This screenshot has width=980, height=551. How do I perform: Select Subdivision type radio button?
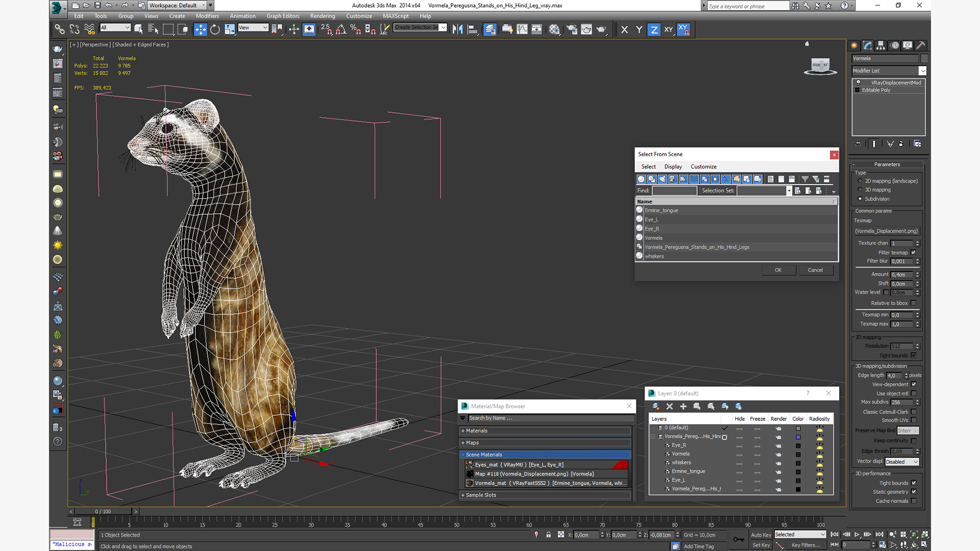860,199
